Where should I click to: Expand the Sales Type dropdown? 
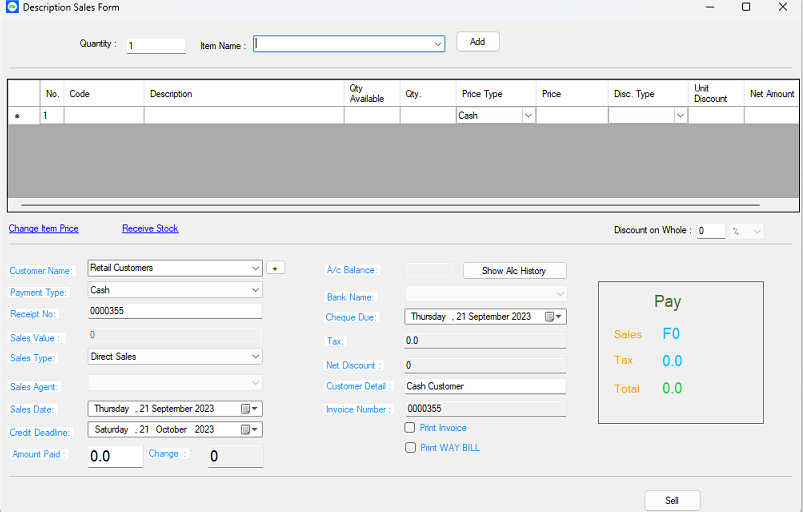click(x=256, y=356)
